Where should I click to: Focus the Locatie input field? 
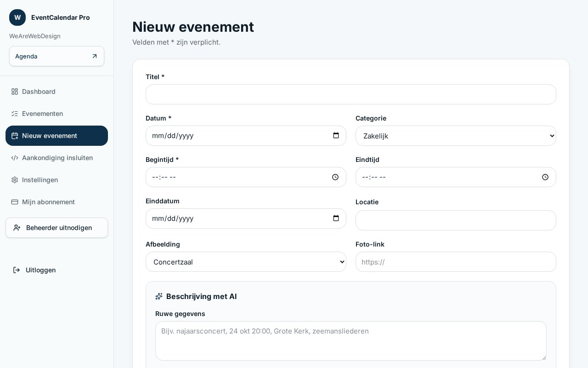click(456, 220)
